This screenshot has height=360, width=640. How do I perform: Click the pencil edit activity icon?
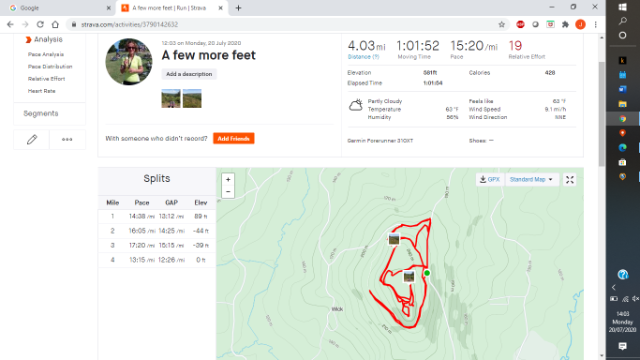click(31, 140)
